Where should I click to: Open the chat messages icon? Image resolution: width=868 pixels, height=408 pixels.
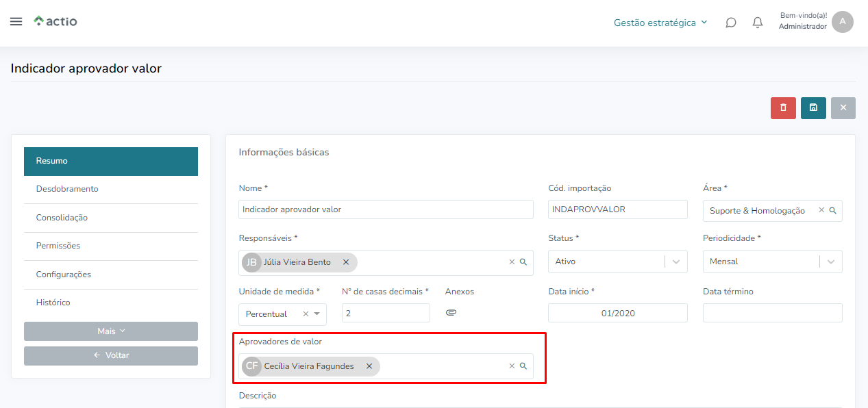[x=731, y=23]
